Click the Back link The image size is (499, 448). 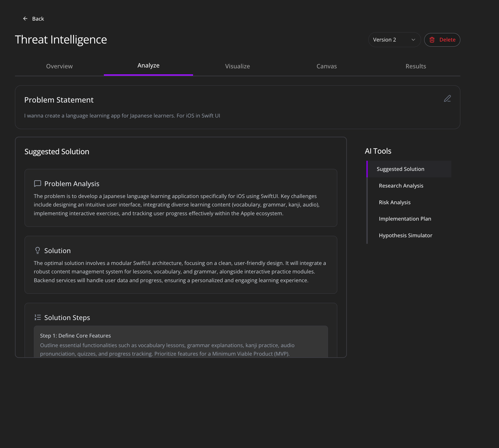point(38,18)
